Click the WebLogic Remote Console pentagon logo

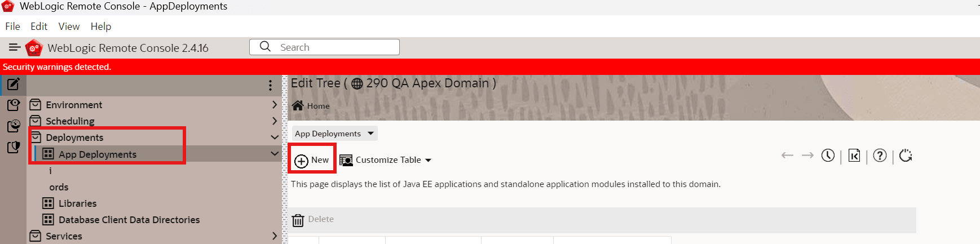tap(34, 48)
